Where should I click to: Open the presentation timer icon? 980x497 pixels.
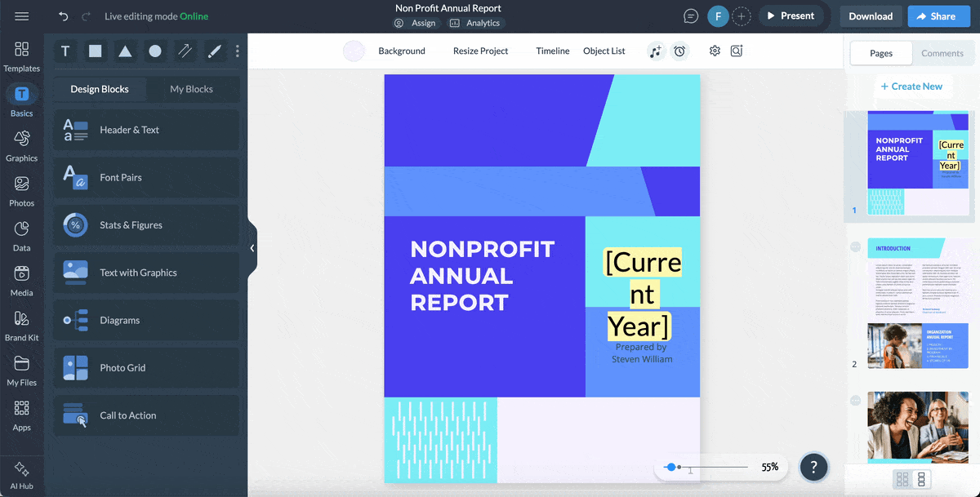[x=680, y=51]
